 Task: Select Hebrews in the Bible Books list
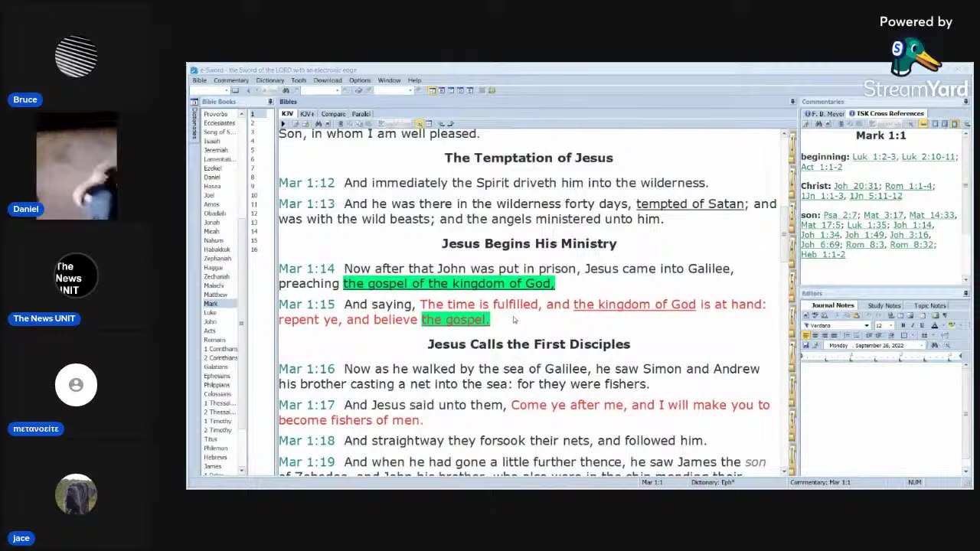click(x=215, y=458)
